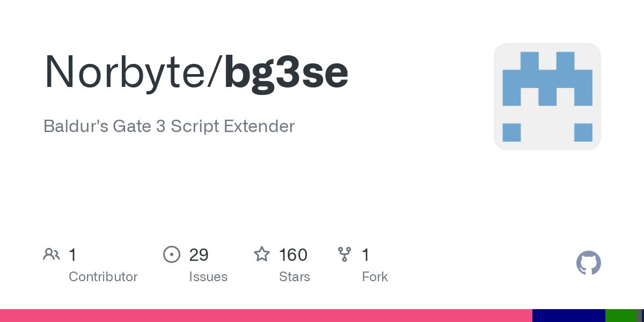Viewport: 644px width, 322px height.
Task: Click the issues count 29
Action: coord(199,255)
